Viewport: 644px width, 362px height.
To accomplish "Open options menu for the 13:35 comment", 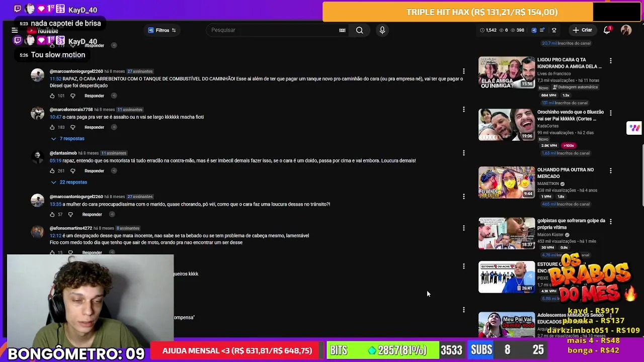I will (x=464, y=197).
